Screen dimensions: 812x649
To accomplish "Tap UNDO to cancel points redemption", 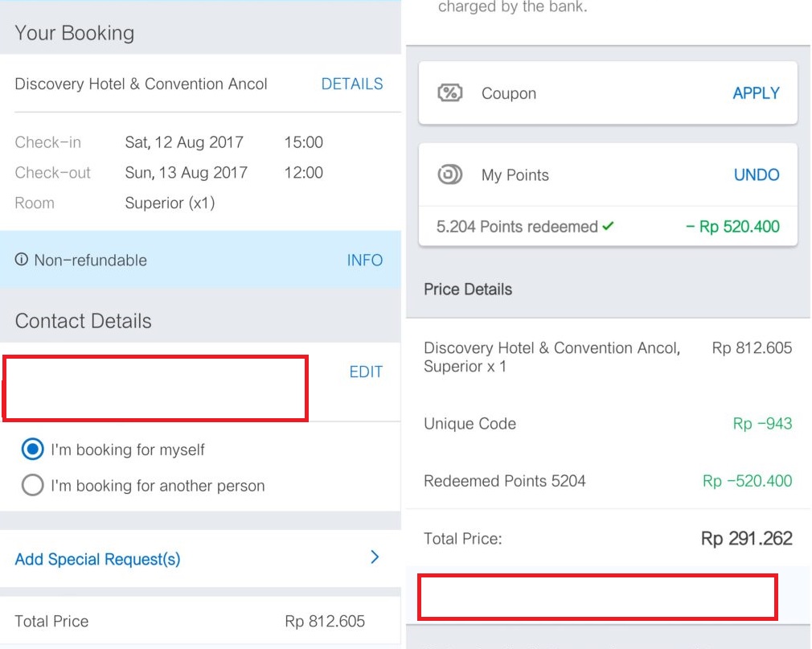I will pos(757,175).
